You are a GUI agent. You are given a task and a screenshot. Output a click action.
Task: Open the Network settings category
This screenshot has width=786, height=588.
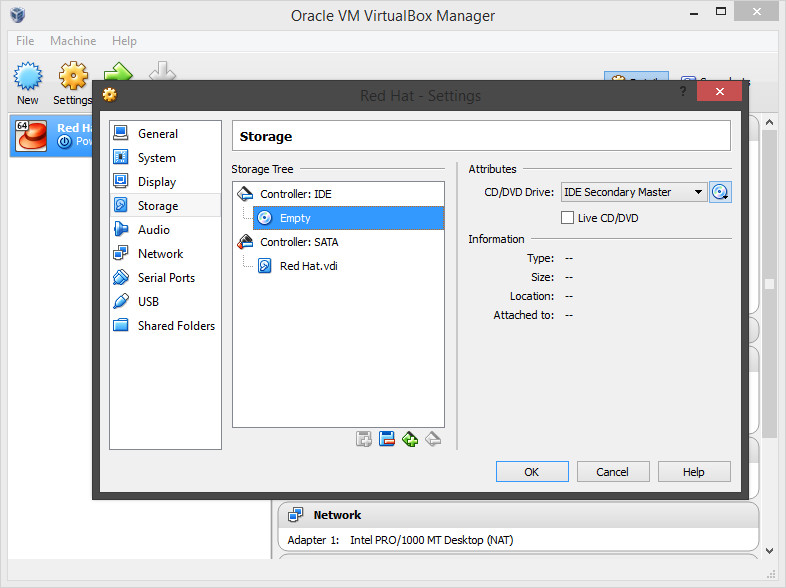[165, 254]
